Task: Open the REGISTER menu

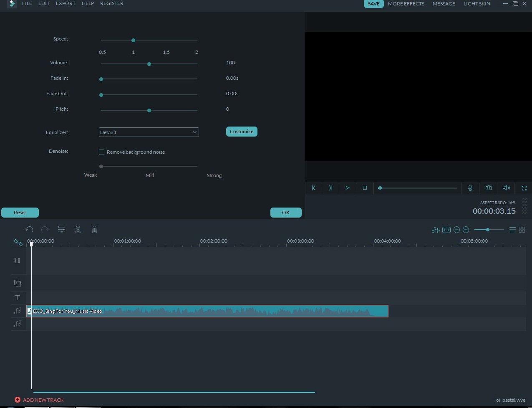Action: click(x=112, y=3)
